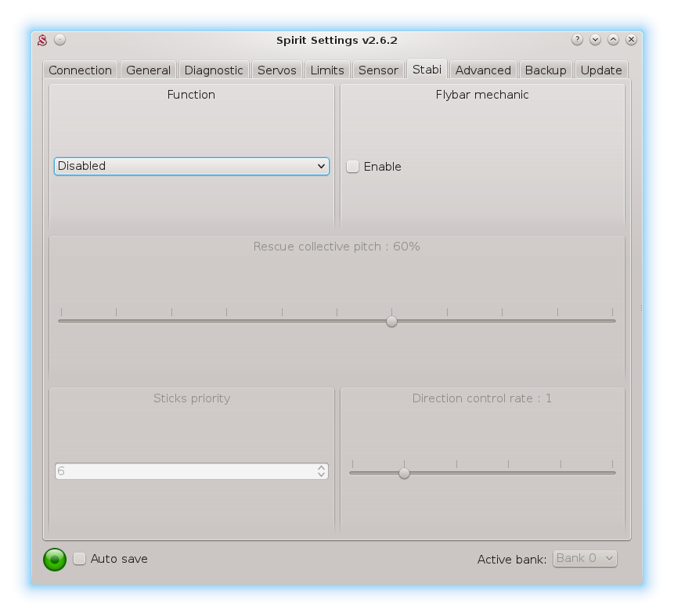
Task: Click the Spirit app icon in title bar
Action: pyautogui.click(x=44, y=40)
